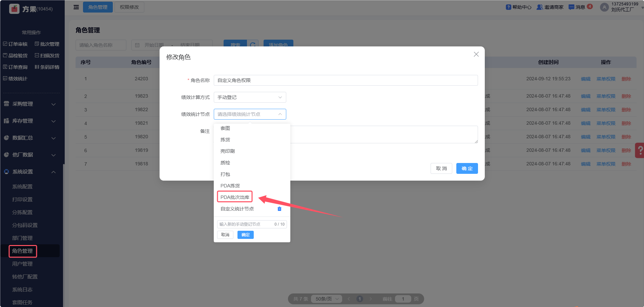The height and width of the screenshot is (307, 644).
Task: Open 系统日志 in the sidebar
Action: (22, 290)
